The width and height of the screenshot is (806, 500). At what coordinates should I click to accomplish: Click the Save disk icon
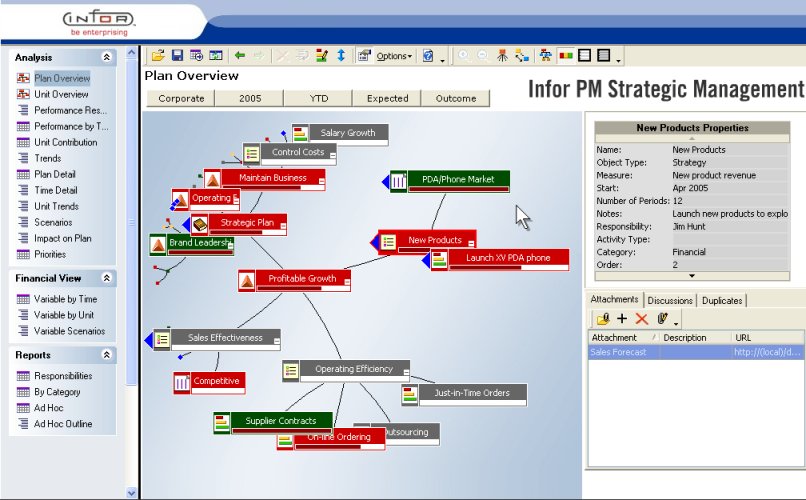click(177, 55)
